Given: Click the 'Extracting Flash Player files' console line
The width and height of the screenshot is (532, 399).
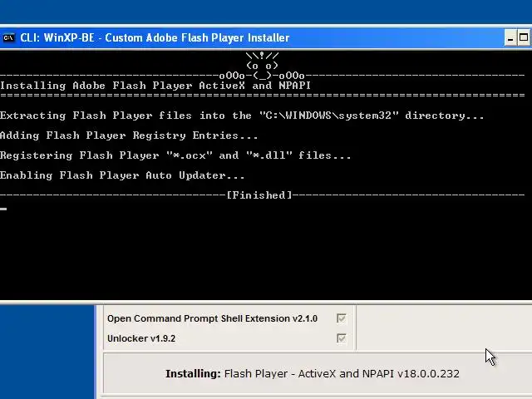Looking at the screenshot, I should [242, 116].
